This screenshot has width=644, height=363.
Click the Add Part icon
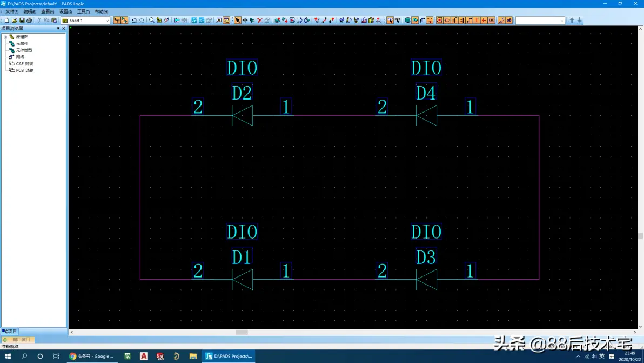(x=277, y=20)
